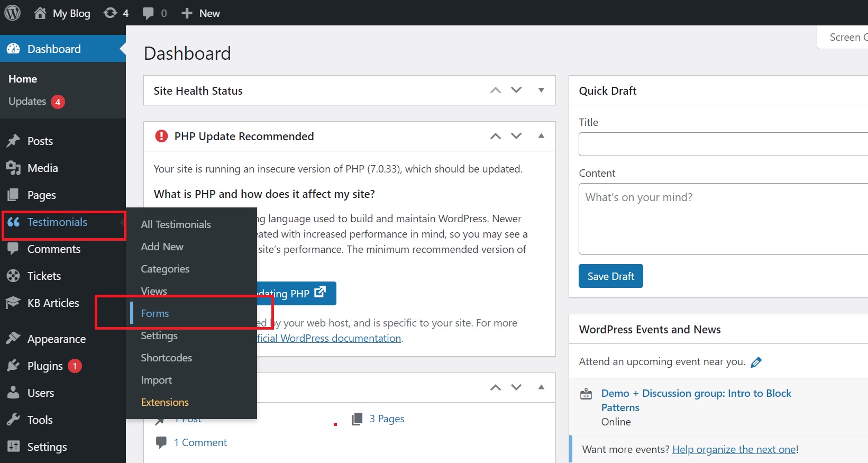This screenshot has width=868, height=463.
Task: Move PHP Update Recommended box down
Action: (x=516, y=136)
